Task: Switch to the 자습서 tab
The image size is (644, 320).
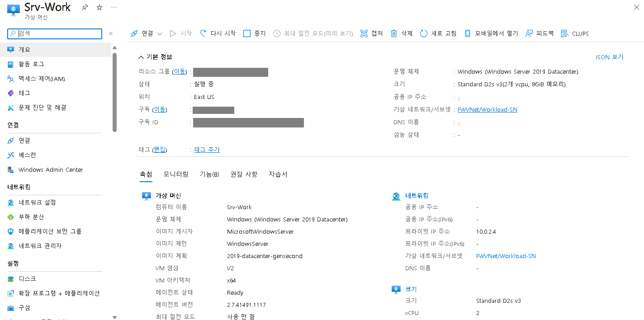Action: pos(278,174)
